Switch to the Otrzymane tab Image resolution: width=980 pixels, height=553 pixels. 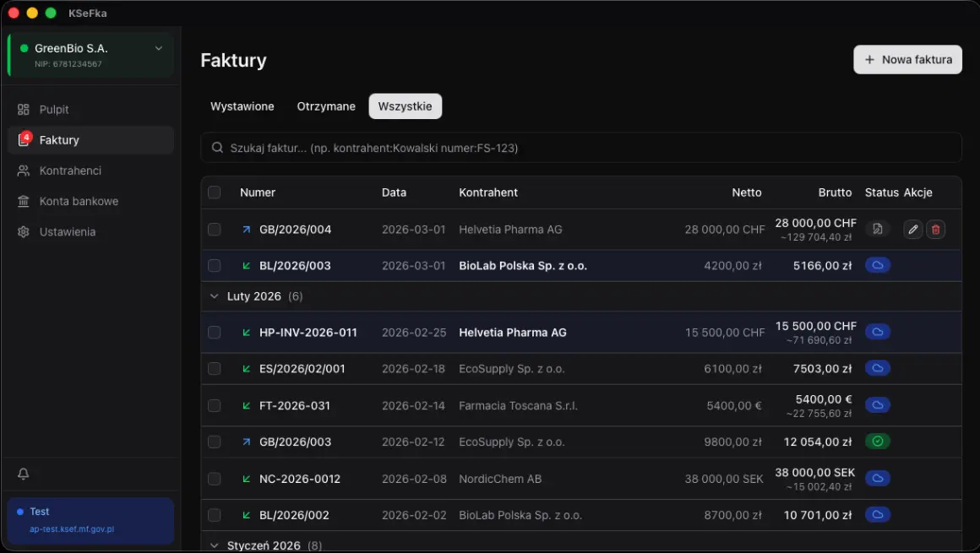pos(326,106)
